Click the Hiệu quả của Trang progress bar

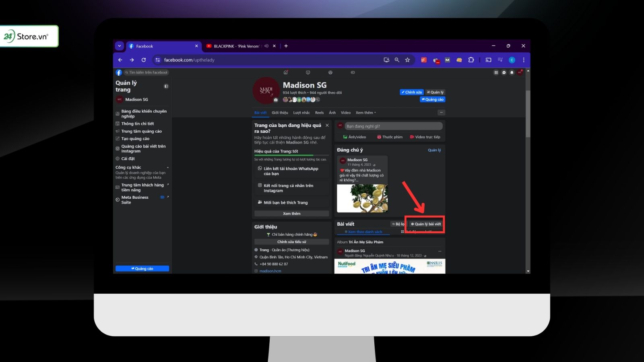click(291, 155)
